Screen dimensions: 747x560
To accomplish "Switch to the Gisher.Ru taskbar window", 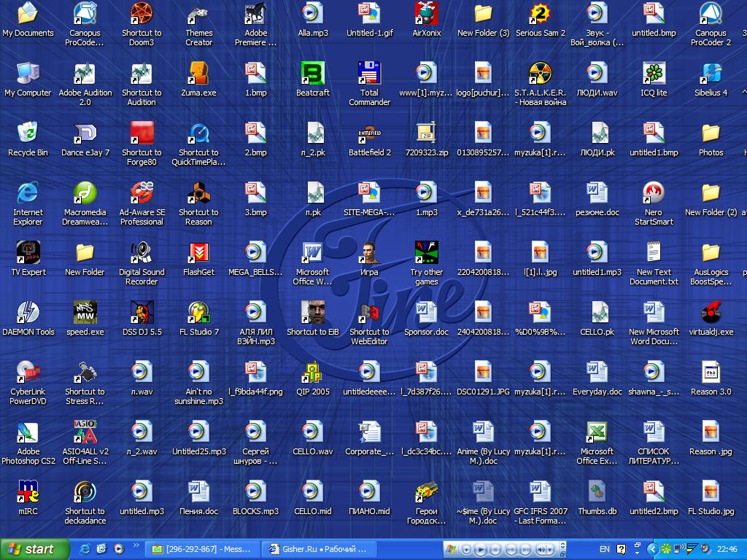I will [x=319, y=549].
